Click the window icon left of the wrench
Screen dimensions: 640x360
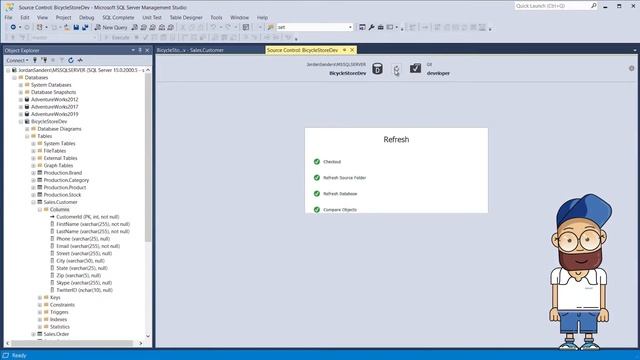tap(362, 27)
